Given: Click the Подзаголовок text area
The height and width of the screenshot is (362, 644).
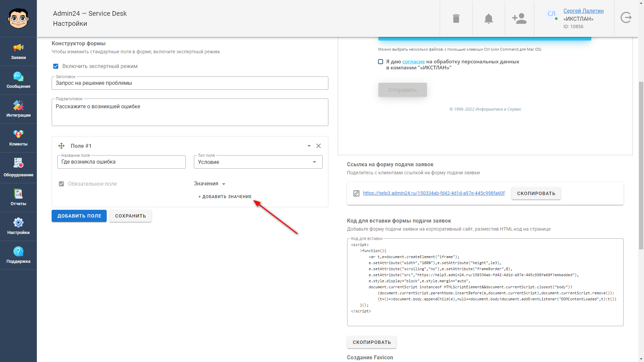Looking at the screenshot, I should pos(190,112).
